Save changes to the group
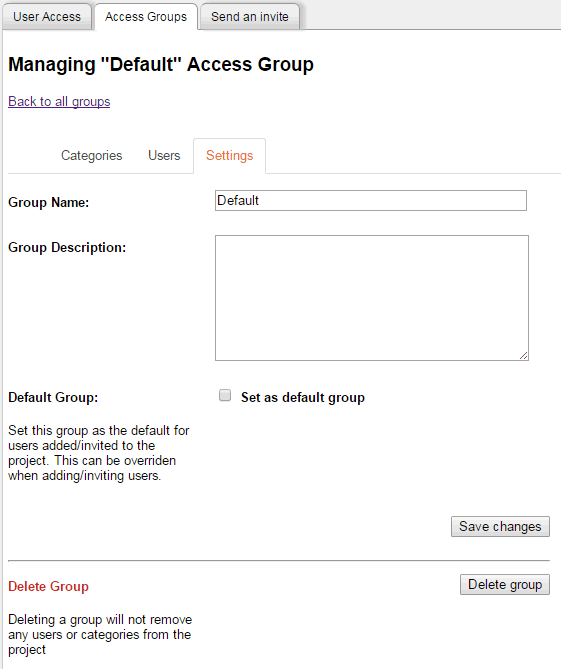Screen dimensions: 561x669 coord(500,526)
